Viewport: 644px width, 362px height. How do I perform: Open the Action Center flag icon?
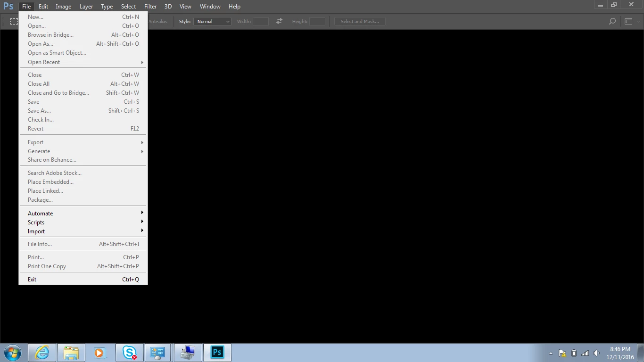click(x=562, y=353)
